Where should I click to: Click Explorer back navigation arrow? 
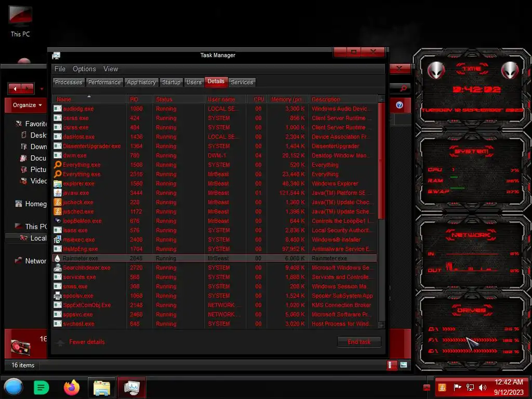pos(15,89)
